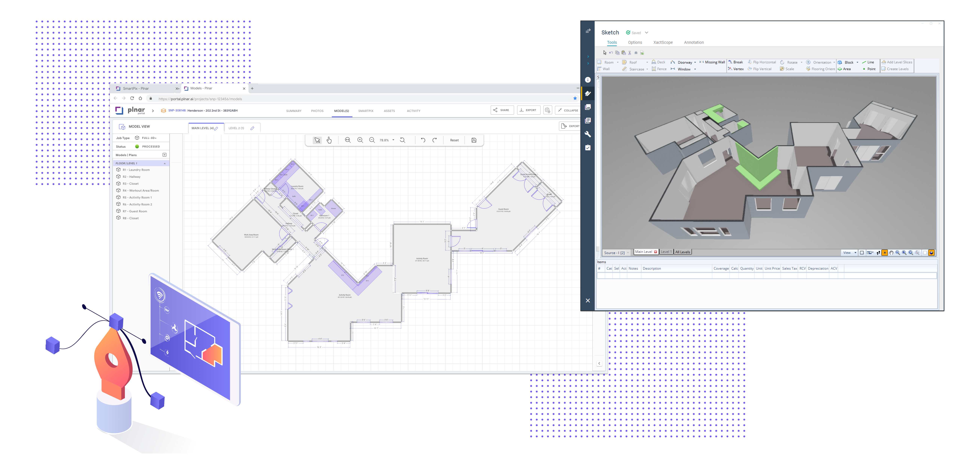Open the SMARTPIX tab in Plnar
The image size is (980, 474).
366,111
